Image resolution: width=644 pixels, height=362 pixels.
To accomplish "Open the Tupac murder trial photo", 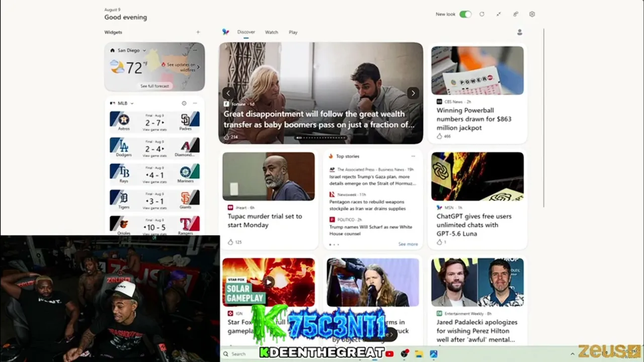I will [x=269, y=176].
